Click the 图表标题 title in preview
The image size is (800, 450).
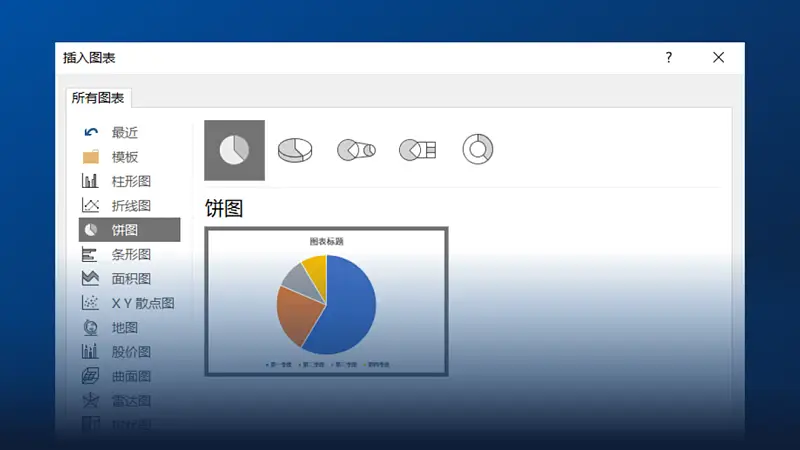tap(327, 241)
